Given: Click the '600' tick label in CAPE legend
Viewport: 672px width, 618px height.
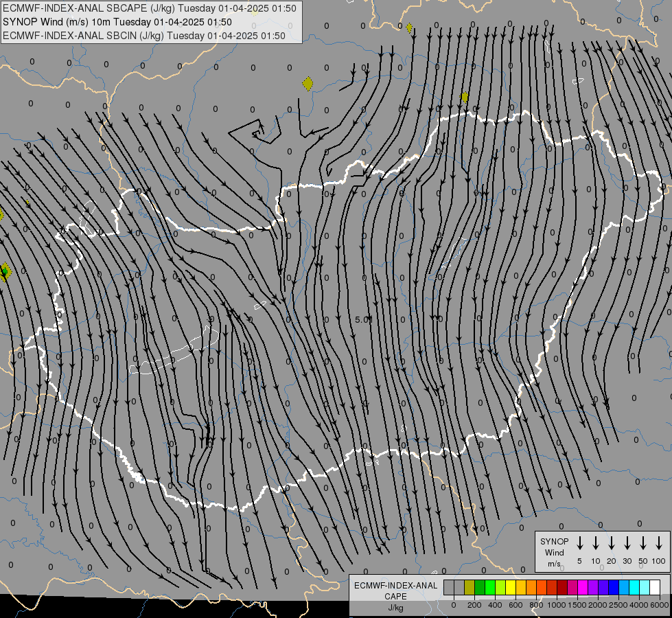Looking at the screenshot, I should pos(515,605).
